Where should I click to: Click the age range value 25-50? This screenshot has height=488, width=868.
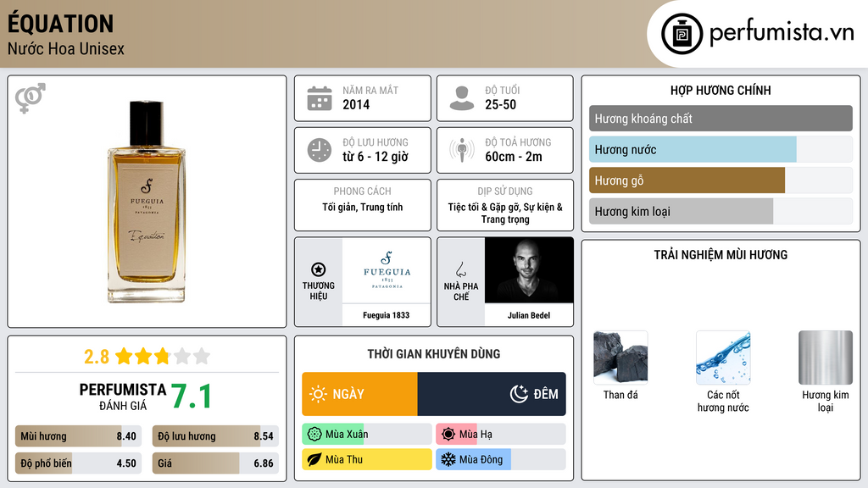coord(500,105)
